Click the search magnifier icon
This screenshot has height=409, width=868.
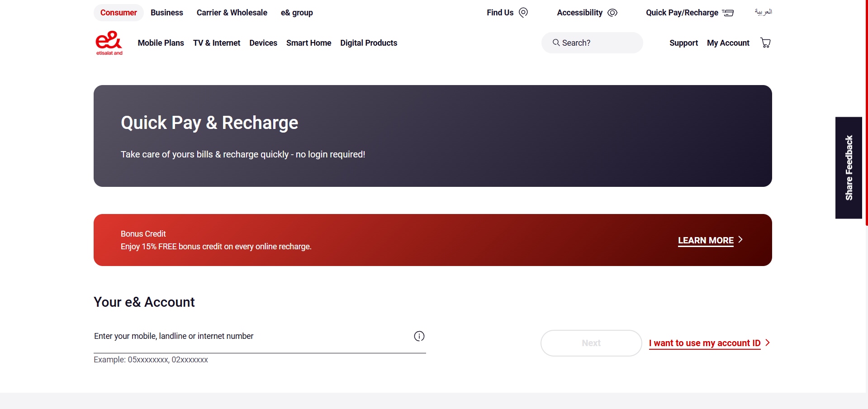point(556,43)
